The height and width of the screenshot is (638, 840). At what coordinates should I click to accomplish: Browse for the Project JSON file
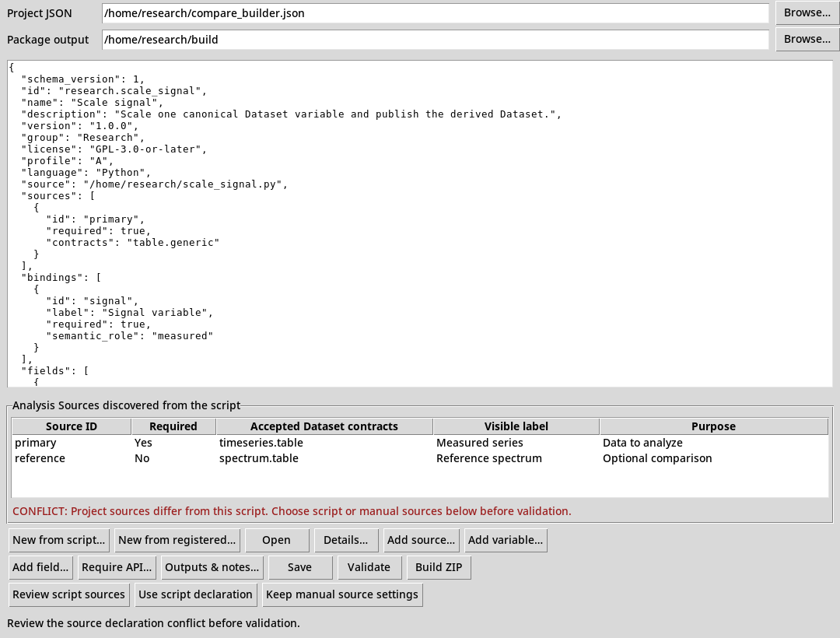click(x=807, y=13)
